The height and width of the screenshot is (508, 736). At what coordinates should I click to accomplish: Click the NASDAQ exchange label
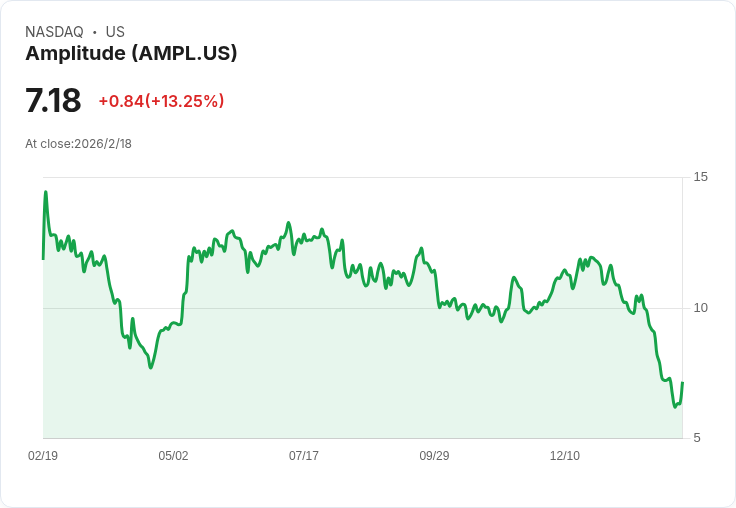54,32
